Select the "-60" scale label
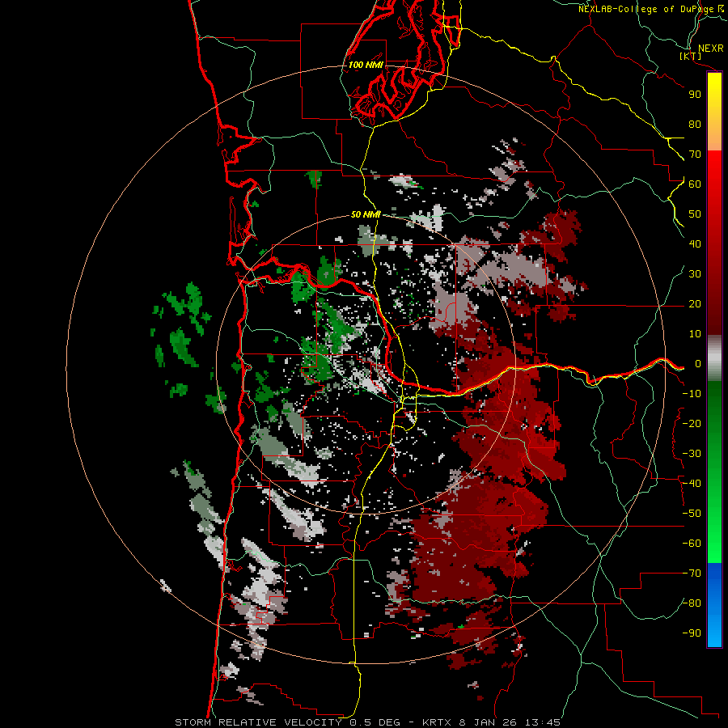The image size is (728, 728). (x=692, y=544)
